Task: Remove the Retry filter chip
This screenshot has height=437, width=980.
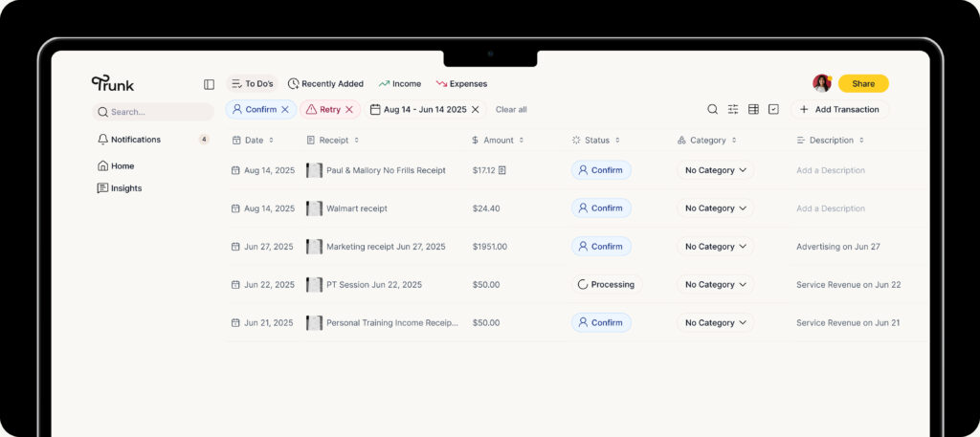Action: 349,110
